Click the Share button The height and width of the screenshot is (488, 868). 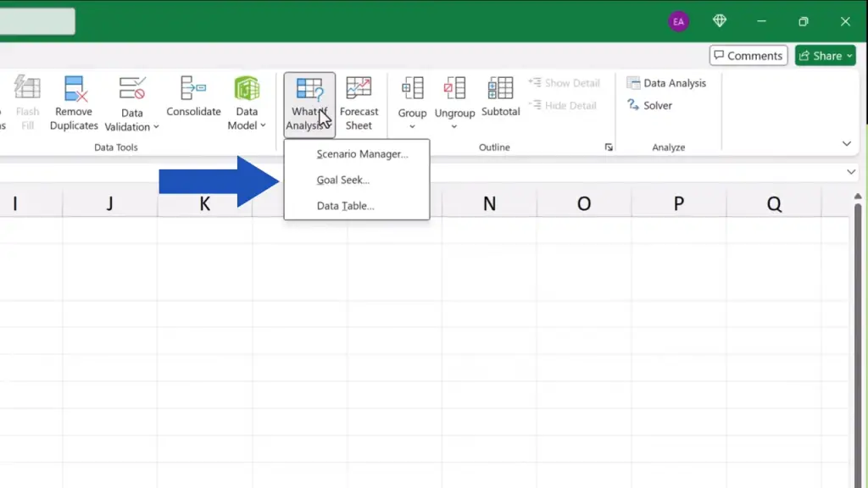click(x=826, y=56)
